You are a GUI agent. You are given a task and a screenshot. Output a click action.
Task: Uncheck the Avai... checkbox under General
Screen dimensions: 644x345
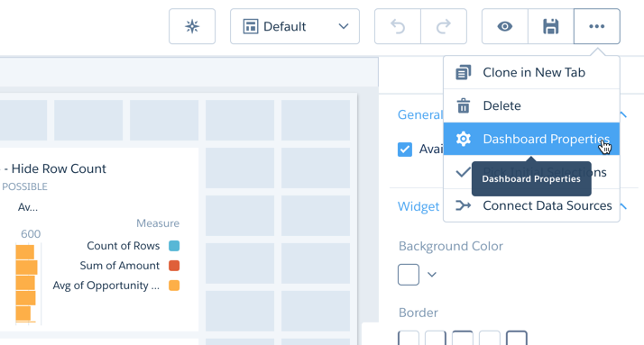(x=405, y=150)
